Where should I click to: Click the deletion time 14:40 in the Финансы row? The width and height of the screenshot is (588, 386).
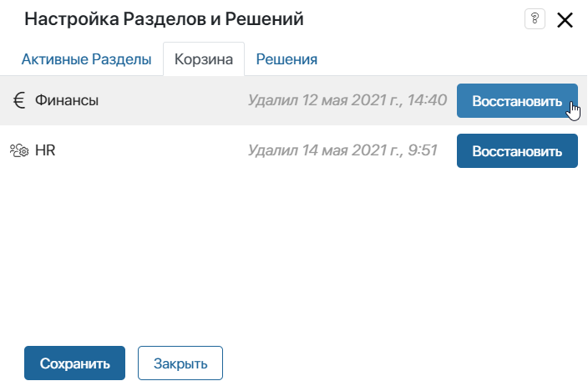(x=427, y=100)
